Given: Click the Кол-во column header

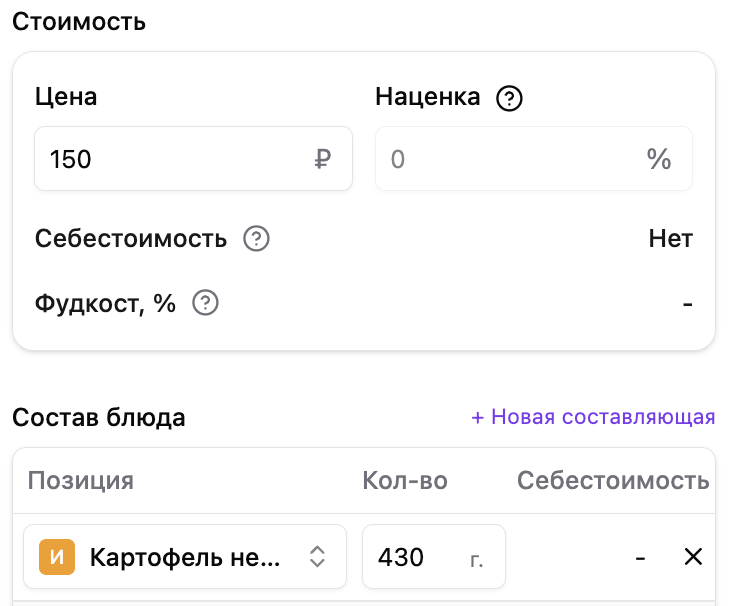Looking at the screenshot, I should (x=405, y=480).
